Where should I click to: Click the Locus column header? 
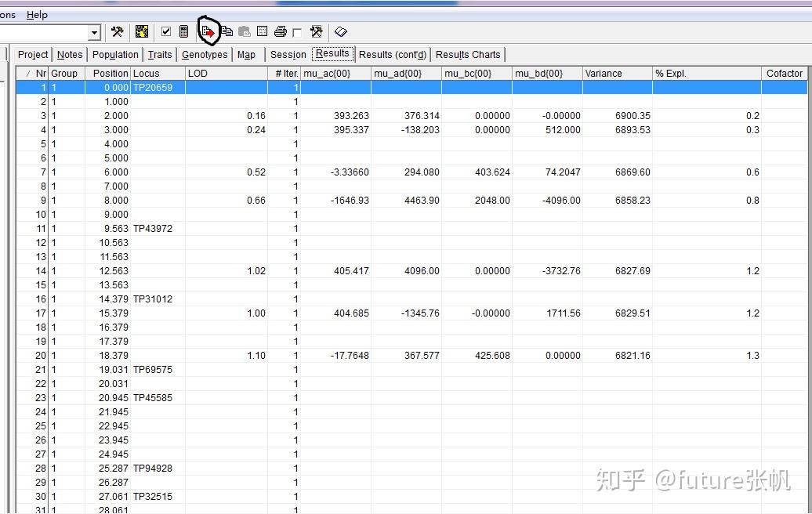158,74
